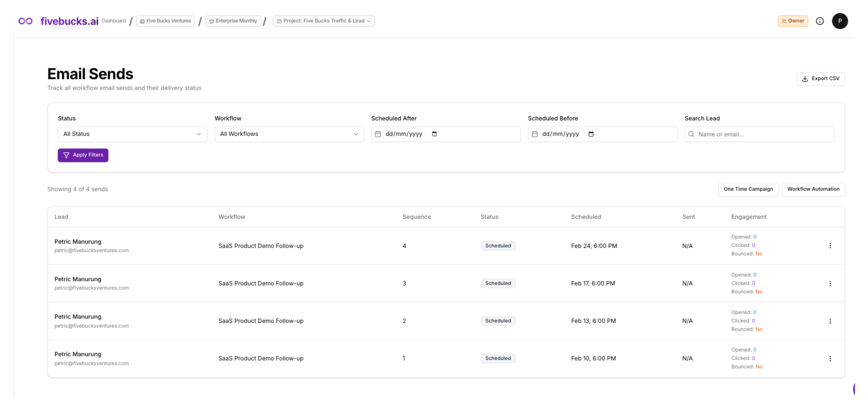Image resolution: width=868 pixels, height=407 pixels.
Task: Switch to One Time Campaign view
Action: tap(748, 189)
